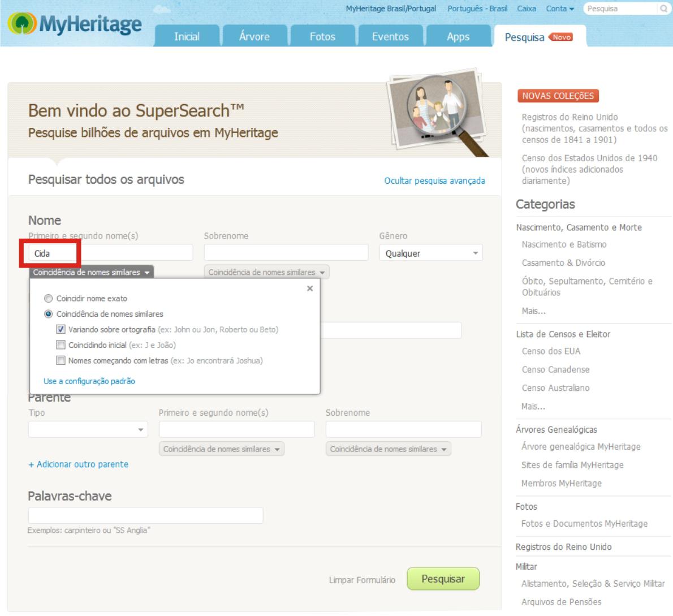
Task: Click the family photo magnifier illustration
Action: [x=438, y=111]
